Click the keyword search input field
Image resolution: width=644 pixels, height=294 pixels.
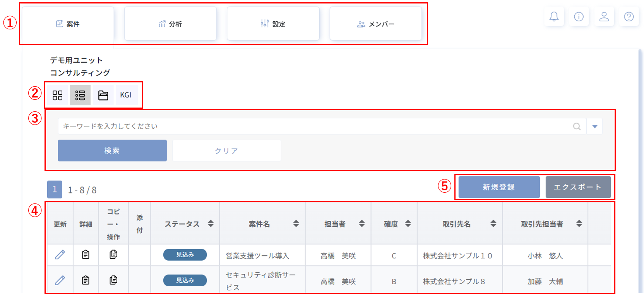click(313, 126)
